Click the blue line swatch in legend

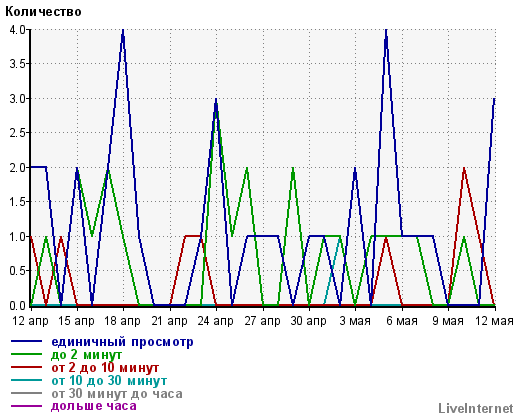(27, 341)
